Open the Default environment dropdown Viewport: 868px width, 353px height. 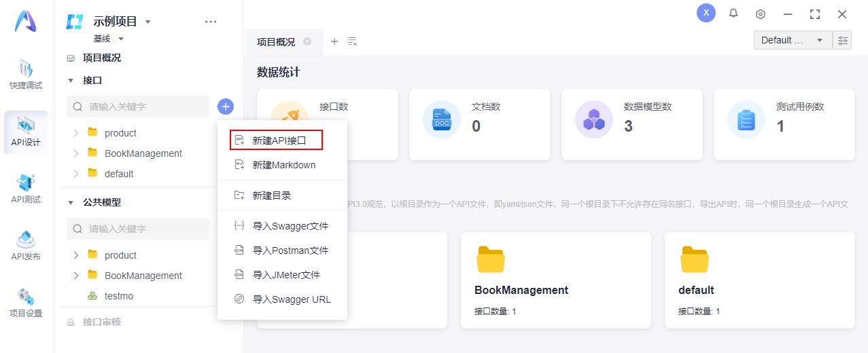(793, 40)
